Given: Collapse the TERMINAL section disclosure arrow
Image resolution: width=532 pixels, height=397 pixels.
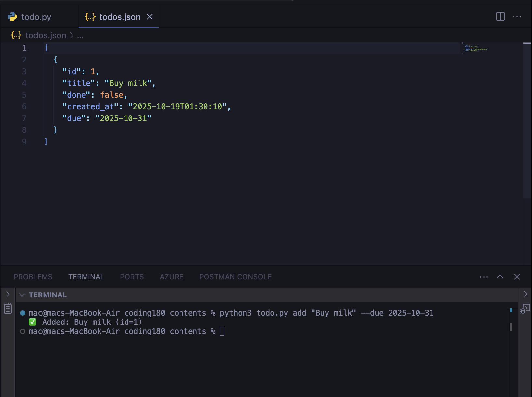Looking at the screenshot, I should 22,295.
